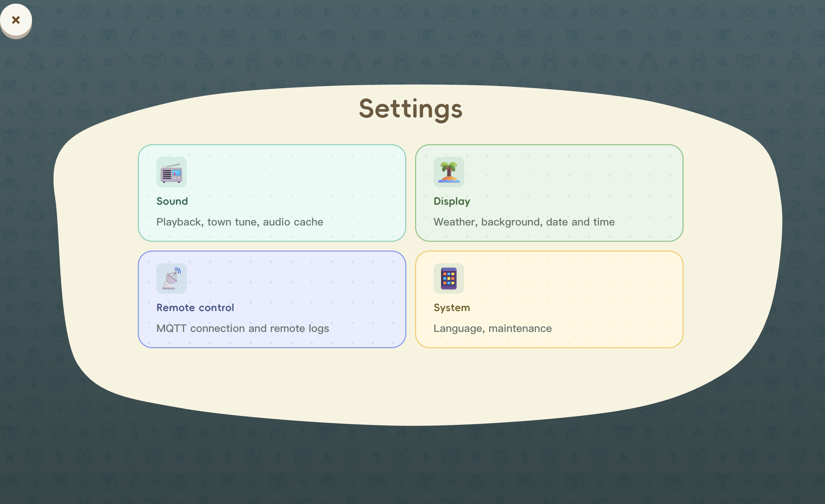
Task: Click the palm tree island Display icon
Action: click(x=449, y=172)
